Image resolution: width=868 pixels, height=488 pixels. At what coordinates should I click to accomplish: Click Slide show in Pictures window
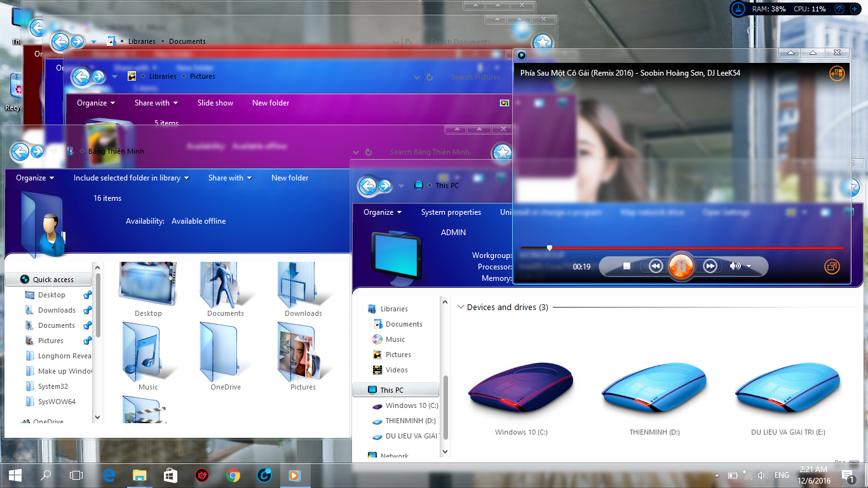215,103
